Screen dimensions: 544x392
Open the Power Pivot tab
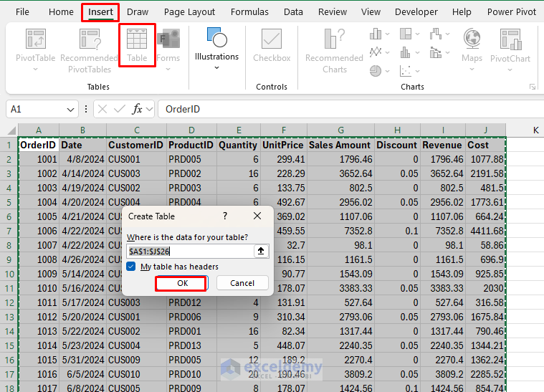511,11
